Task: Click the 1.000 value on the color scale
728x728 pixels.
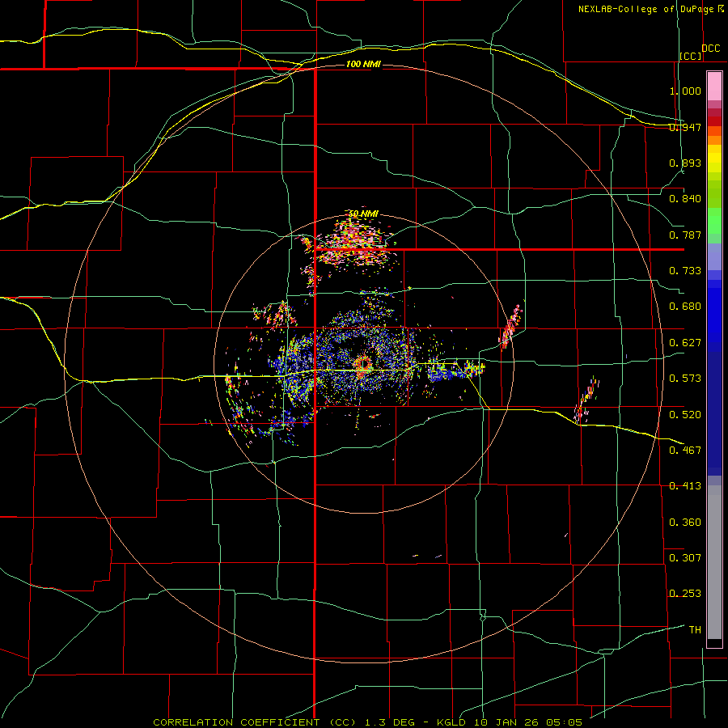Action: point(685,91)
